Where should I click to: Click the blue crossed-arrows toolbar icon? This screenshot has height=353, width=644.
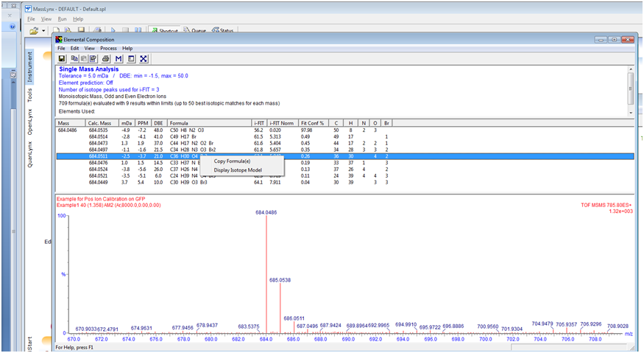(x=144, y=59)
